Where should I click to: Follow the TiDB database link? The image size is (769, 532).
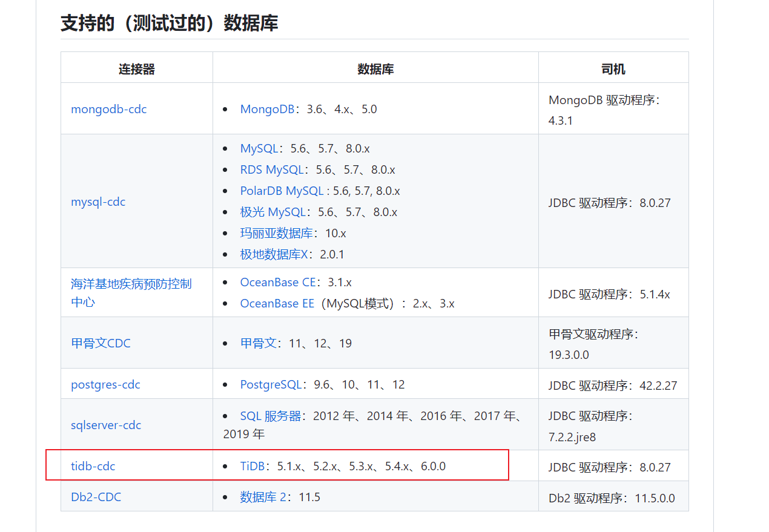(252, 466)
